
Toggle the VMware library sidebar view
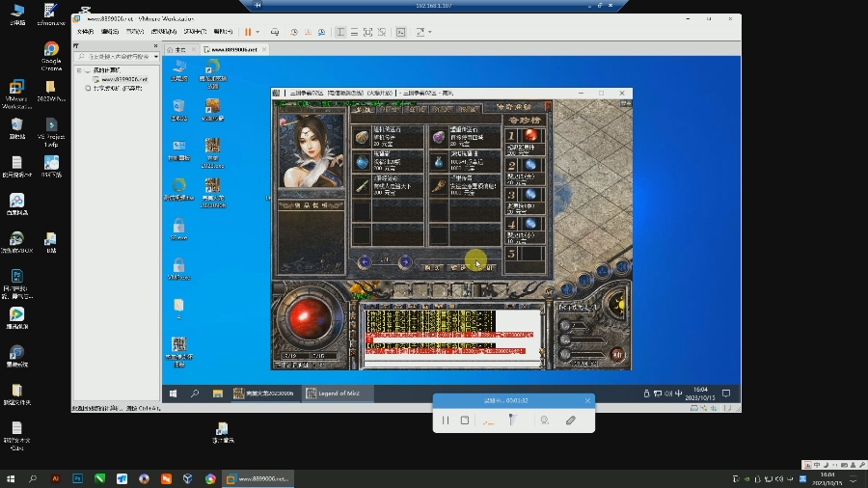tap(340, 32)
